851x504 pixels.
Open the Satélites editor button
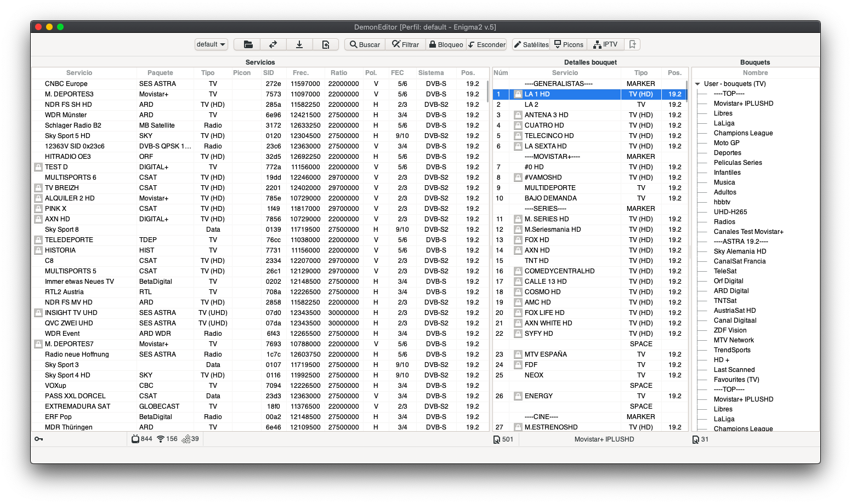531,44
